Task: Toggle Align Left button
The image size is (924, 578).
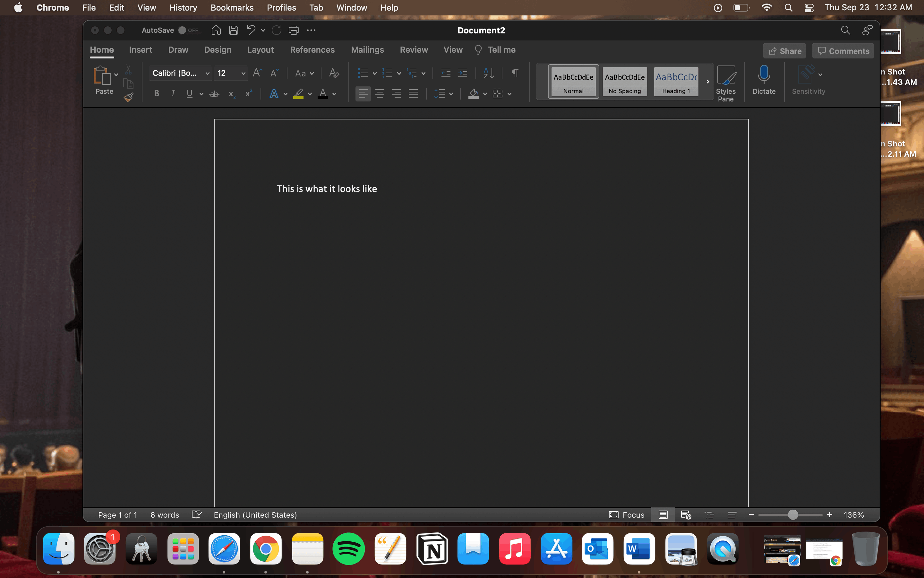Action: [x=363, y=94]
